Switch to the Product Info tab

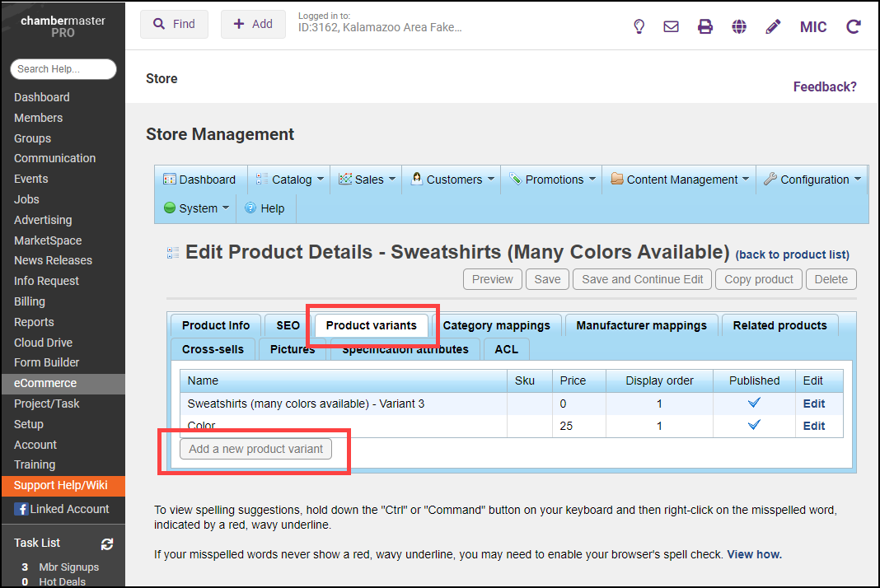point(215,325)
